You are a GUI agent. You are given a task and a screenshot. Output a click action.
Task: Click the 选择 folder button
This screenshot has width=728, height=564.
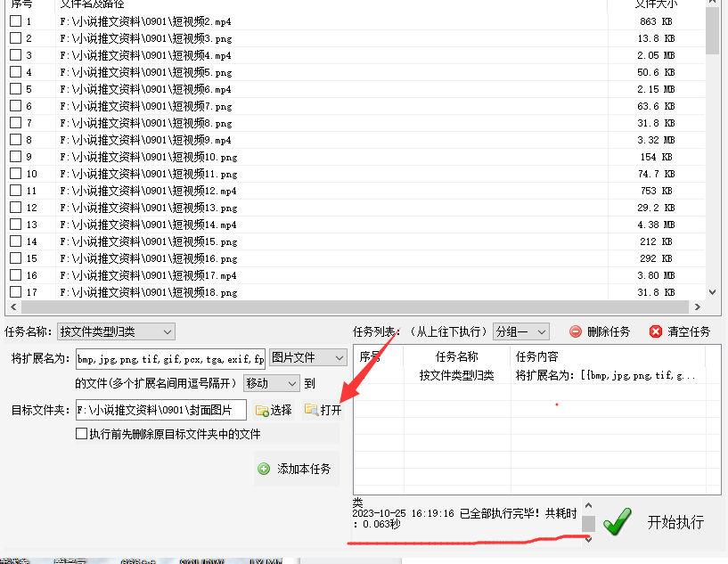point(274,411)
